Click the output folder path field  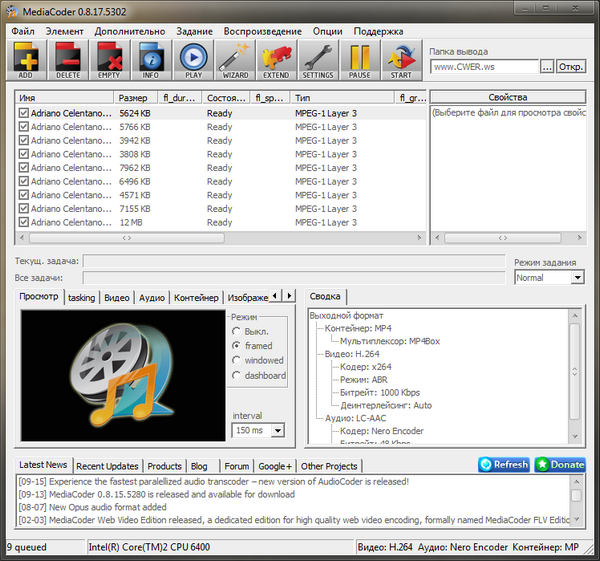click(x=484, y=67)
